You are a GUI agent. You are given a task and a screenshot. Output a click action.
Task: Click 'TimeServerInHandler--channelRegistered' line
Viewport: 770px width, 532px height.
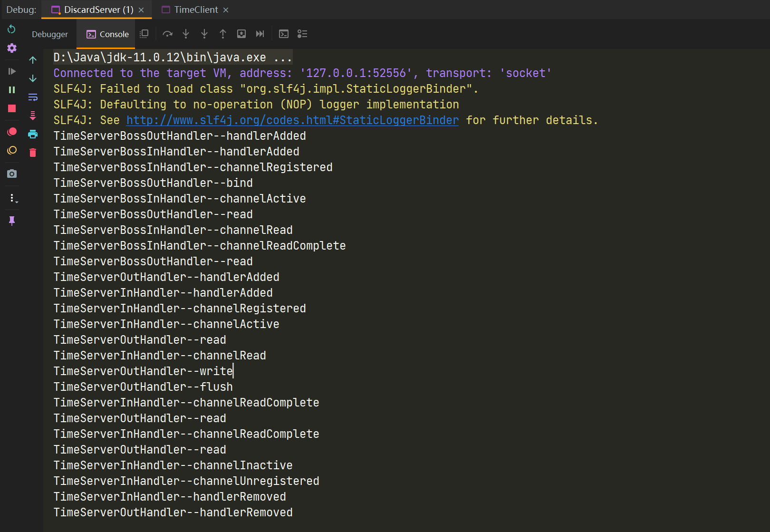pyautogui.click(x=180, y=309)
